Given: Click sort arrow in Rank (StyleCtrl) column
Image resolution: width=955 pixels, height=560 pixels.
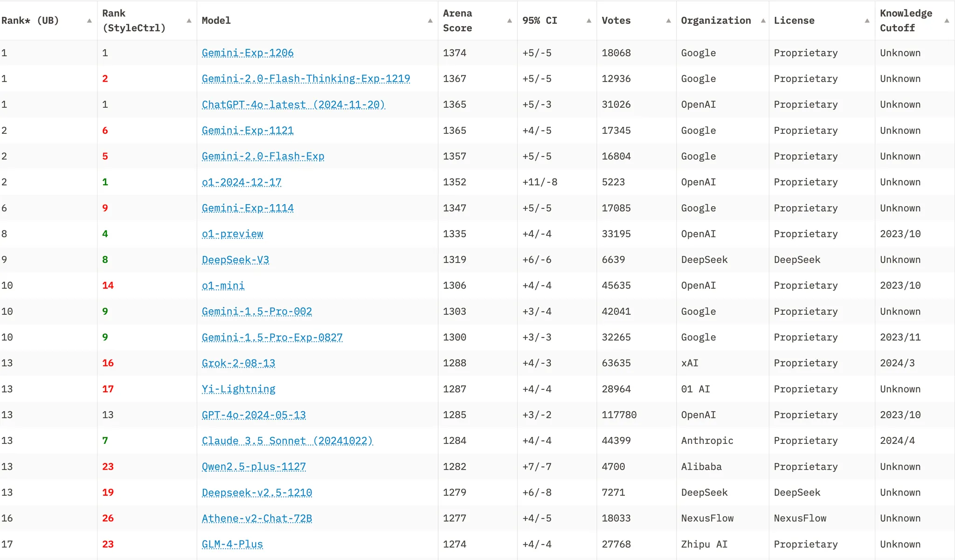Looking at the screenshot, I should [189, 21].
